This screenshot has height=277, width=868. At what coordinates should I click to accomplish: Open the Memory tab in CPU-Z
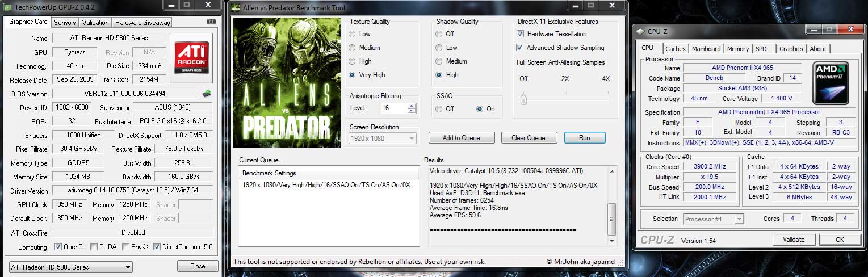click(x=738, y=49)
